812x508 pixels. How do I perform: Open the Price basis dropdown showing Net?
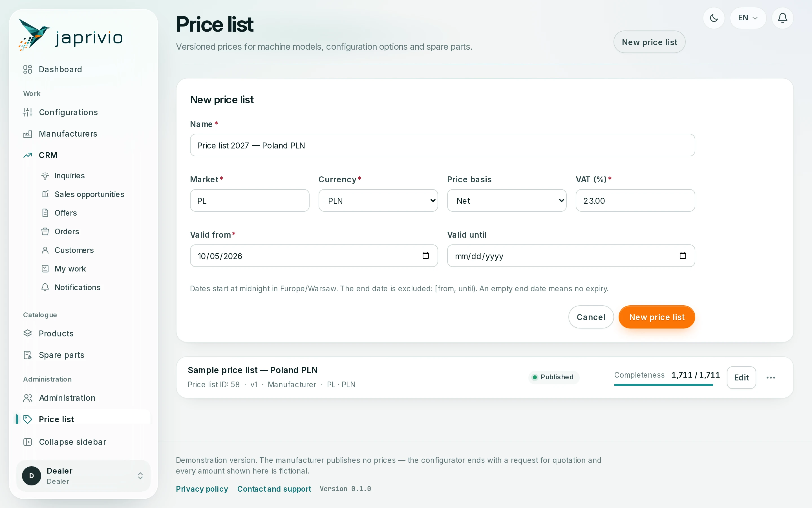tap(507, 201)
